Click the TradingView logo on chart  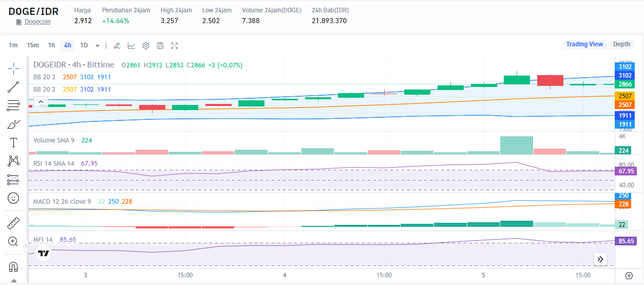44,253
